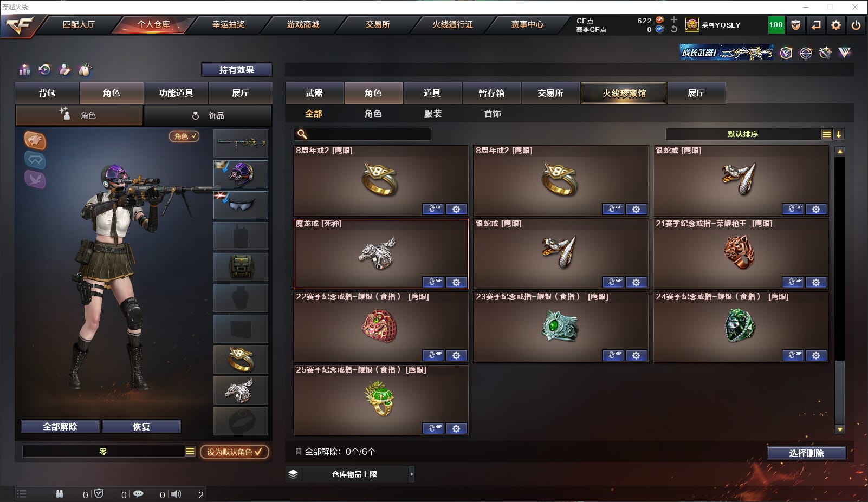Click the 全部解除 button
This screenshot has width=868, height=502.
60,427
